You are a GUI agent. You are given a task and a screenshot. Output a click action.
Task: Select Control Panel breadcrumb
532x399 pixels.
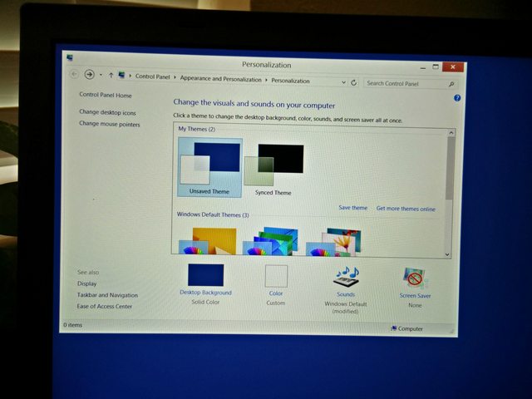[152, 76]
